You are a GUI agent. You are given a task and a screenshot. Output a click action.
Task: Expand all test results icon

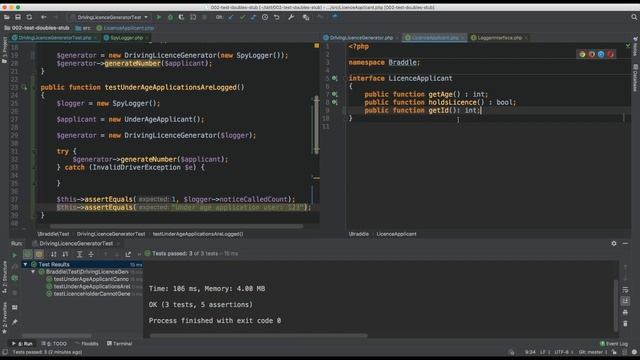click(80, 254)
